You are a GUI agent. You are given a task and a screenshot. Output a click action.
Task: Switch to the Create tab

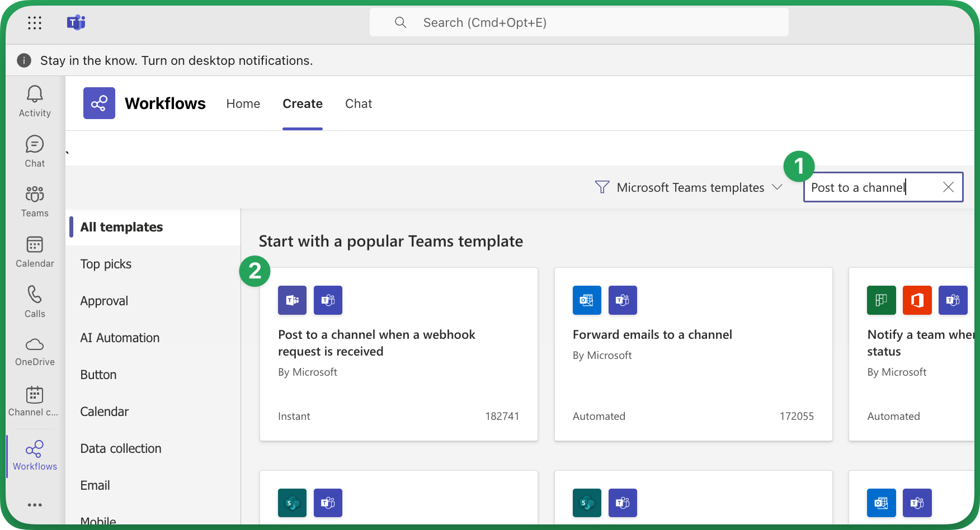(303, 103)
